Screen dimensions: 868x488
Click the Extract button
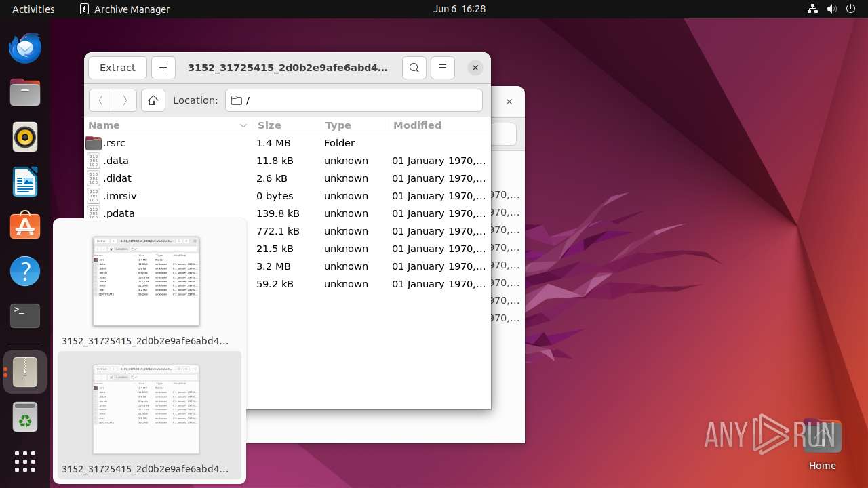pyautogui.click(x=117, y=68)
